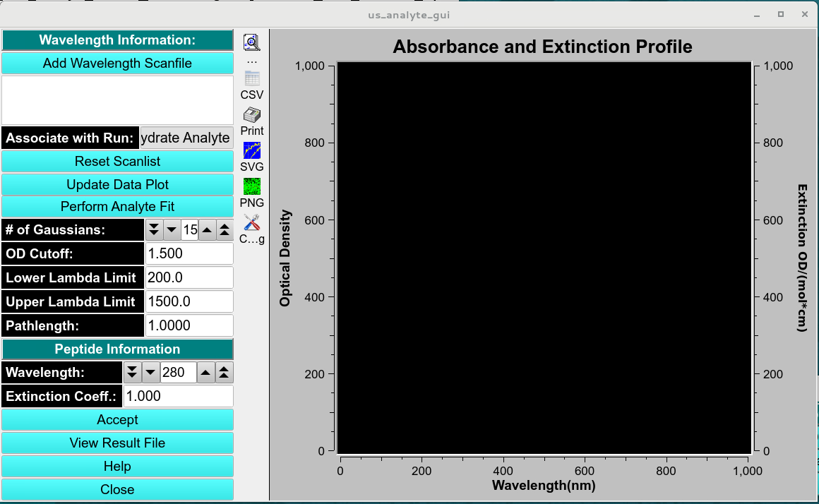Screen dimensions: 819x504
Task: Decrease the peptide Wavelength value
Action: [152, 372]
